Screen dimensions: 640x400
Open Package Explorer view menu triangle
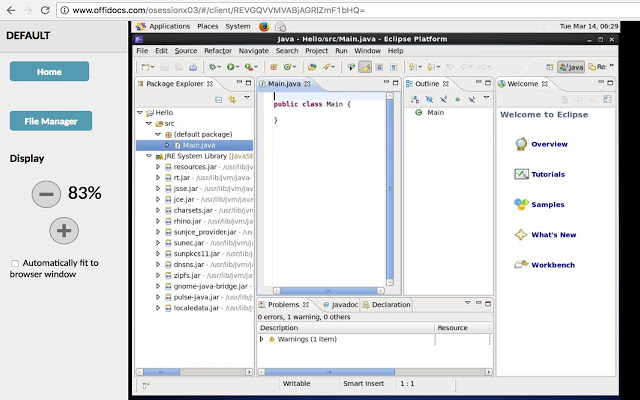pos(247,98)
